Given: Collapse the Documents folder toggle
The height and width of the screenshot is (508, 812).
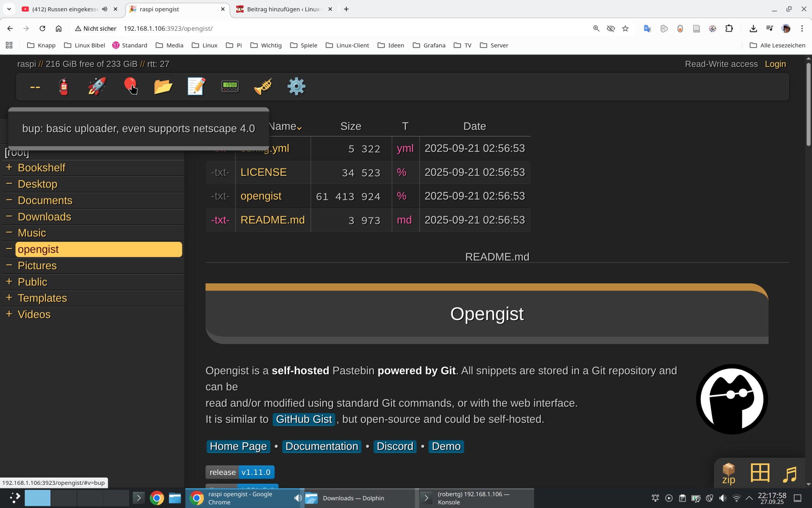Looking at the screenshot, I should (9, 200).
